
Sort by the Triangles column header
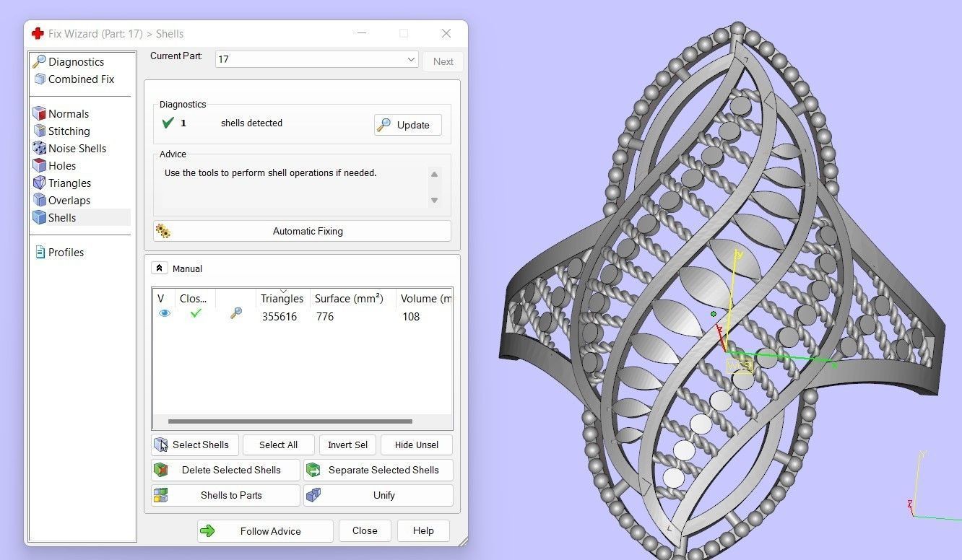pyautogui.click(x=282, y=298)
